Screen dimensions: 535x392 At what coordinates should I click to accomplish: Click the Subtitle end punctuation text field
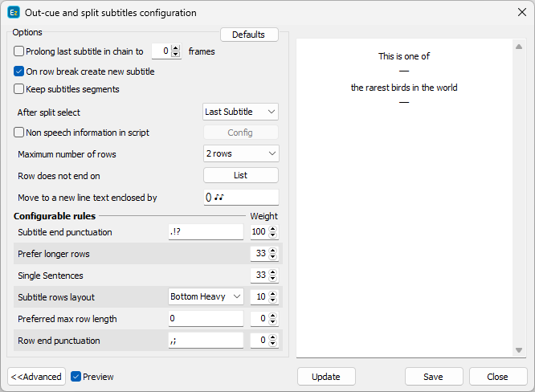click(206, 232)
